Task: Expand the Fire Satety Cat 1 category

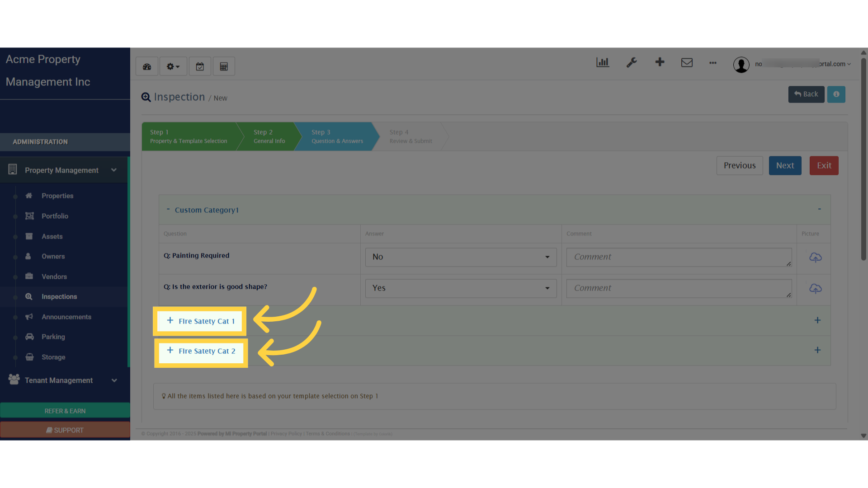Action: pos(201,321)
